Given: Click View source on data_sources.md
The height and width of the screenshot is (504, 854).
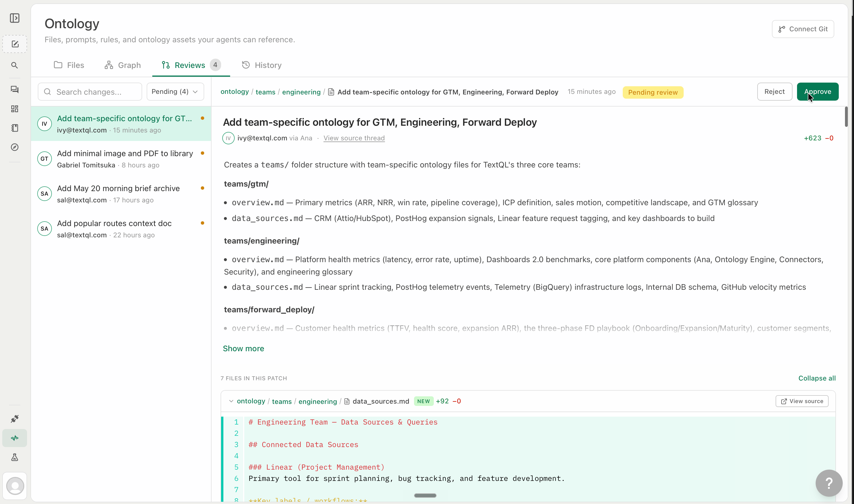Looking at the screenshot, I should pos(802,401).
